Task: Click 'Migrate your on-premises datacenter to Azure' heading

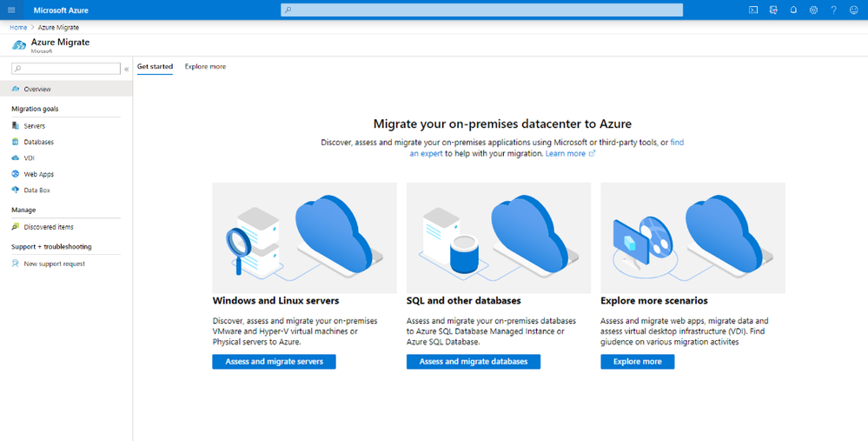Action: 502,124
